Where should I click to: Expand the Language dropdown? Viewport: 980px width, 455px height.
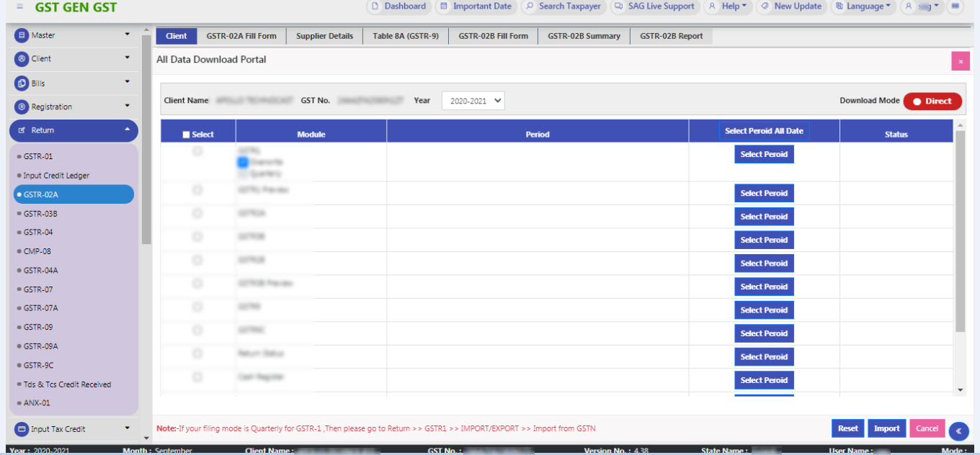(863, 6)
